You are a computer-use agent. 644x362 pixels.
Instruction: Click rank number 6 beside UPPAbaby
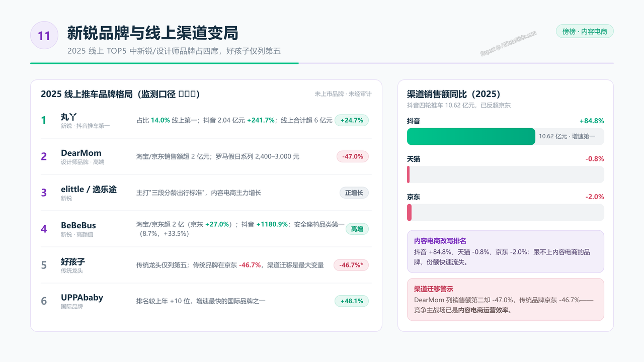44,301
